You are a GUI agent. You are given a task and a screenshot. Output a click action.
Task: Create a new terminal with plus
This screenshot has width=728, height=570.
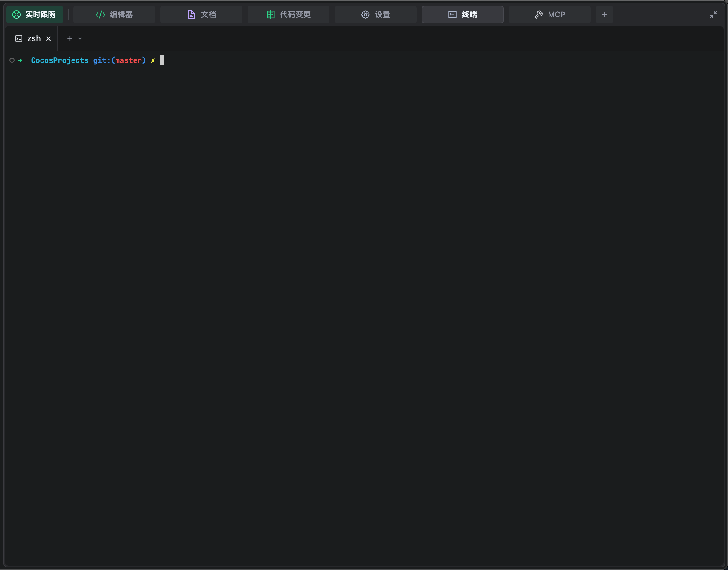70,39
